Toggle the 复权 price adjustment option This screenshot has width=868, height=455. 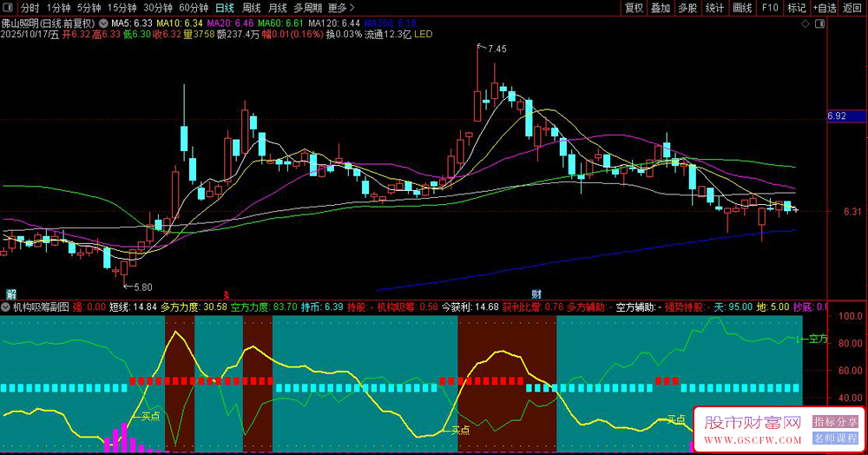coord(635,8)
